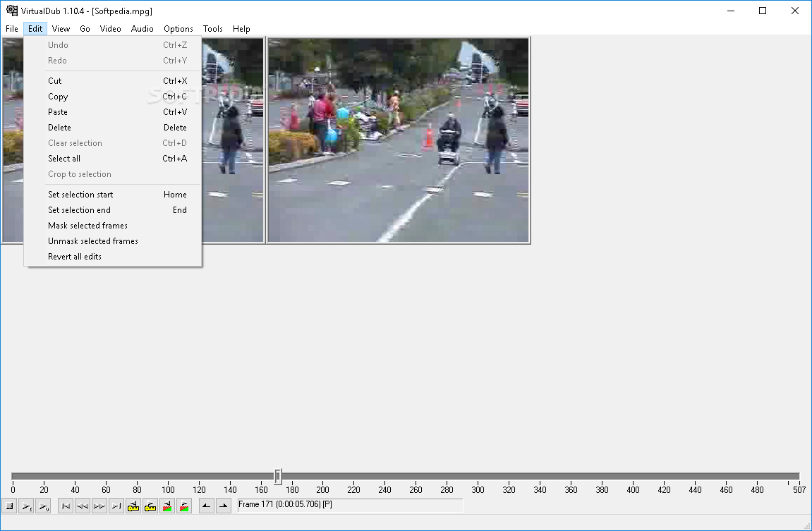Click the disabled Clear selection entry
This screenshot has height=531, width=812.
[x=113, y=143]
